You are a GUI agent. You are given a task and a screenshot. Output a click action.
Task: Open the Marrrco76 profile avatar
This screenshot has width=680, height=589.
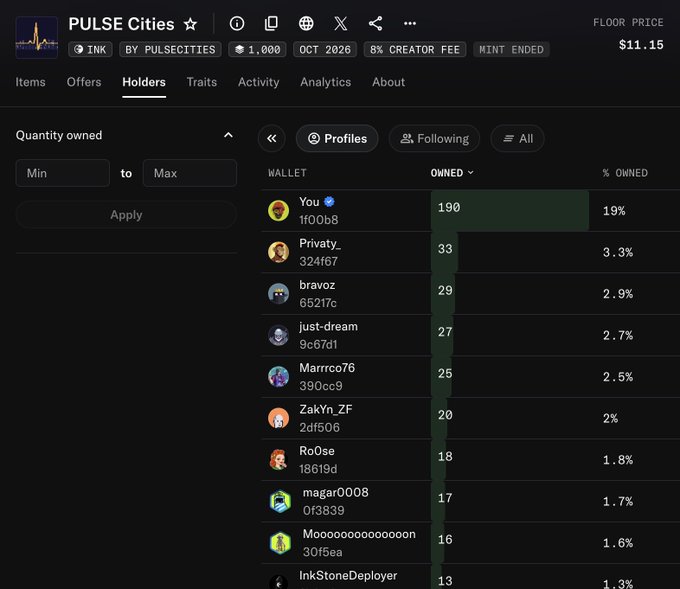tap(278, 377)
